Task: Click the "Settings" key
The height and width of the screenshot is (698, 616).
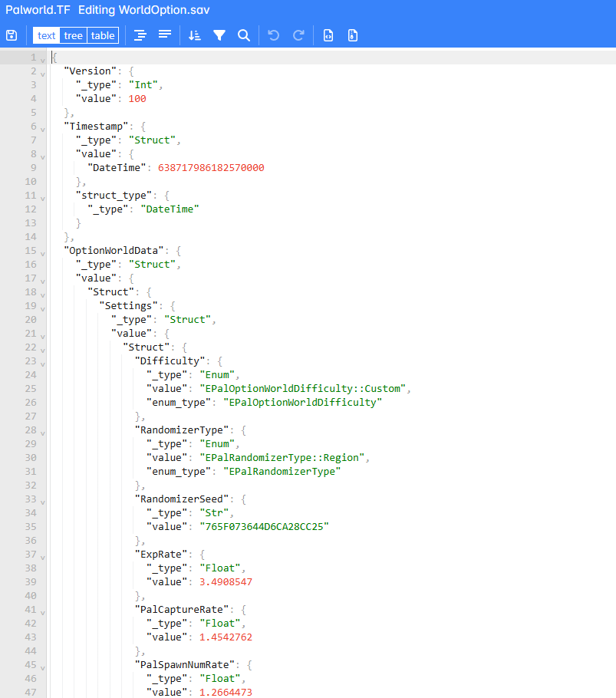Action: click(x=128, y=306)
